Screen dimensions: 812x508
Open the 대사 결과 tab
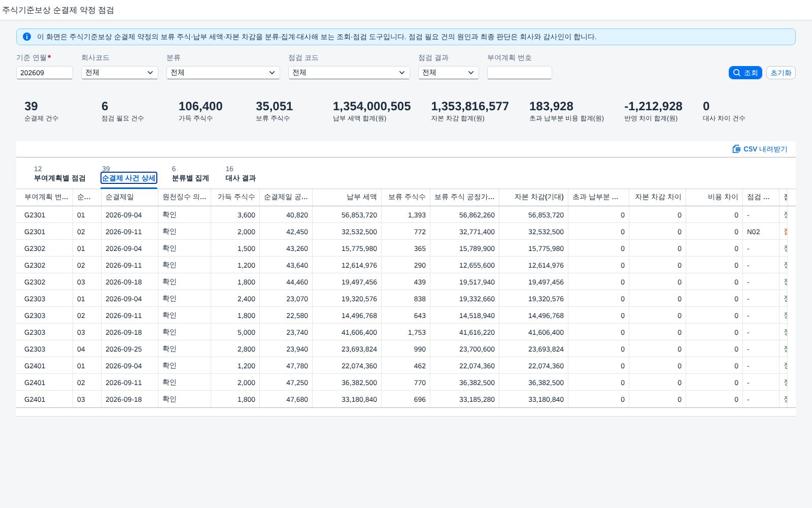click(241, 178)
